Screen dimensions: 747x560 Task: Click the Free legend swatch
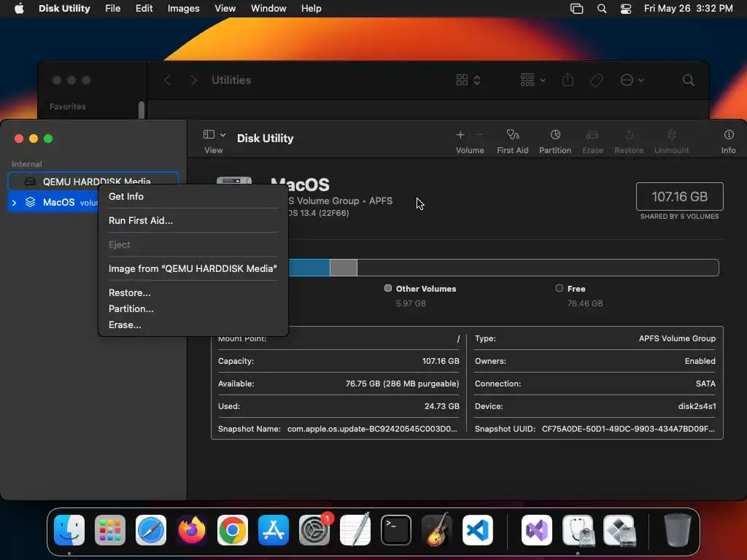click(560, 288)
